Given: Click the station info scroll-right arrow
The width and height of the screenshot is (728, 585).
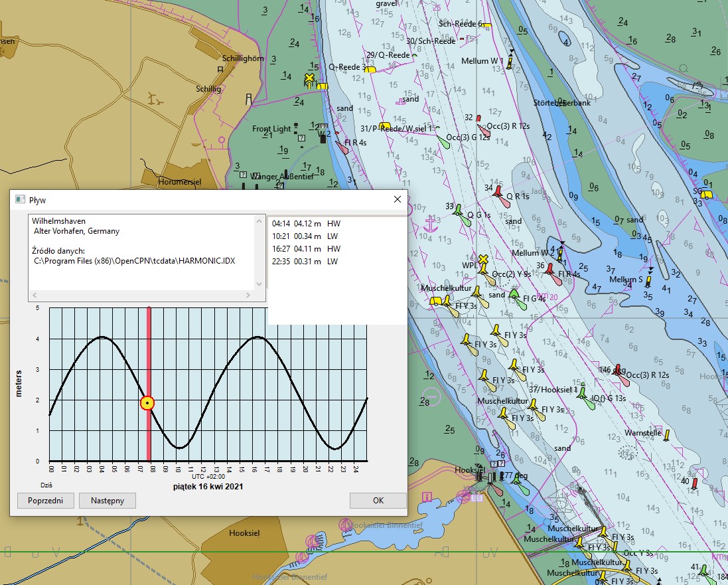Looking at the screenshot, I should 248,295.
